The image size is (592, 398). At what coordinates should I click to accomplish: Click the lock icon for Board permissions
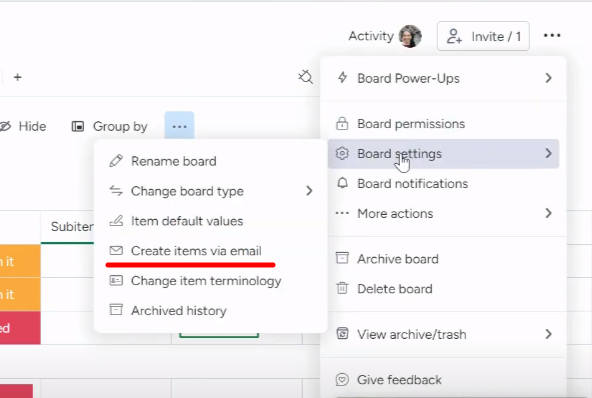342,123
